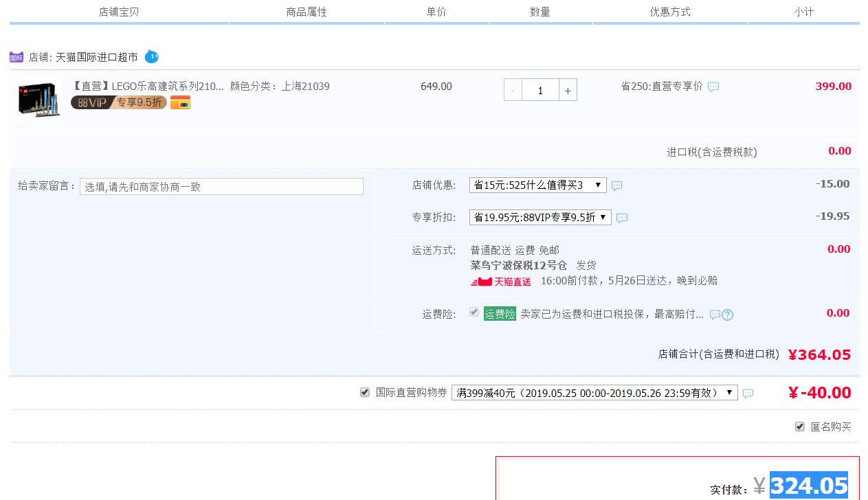This screenshot has height=500, width=868.
Task: Click the 数量 column header
Action: [540, 12]
